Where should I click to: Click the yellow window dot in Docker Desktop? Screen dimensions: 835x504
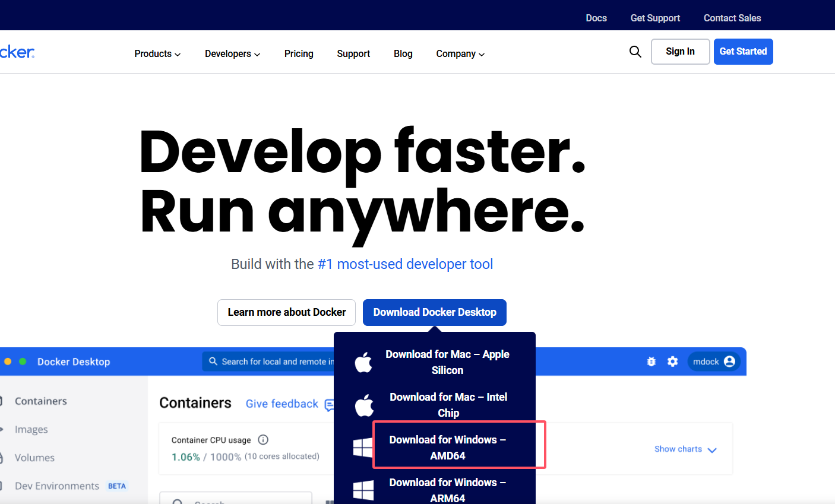pyautogui.click(x=8, y=362)
